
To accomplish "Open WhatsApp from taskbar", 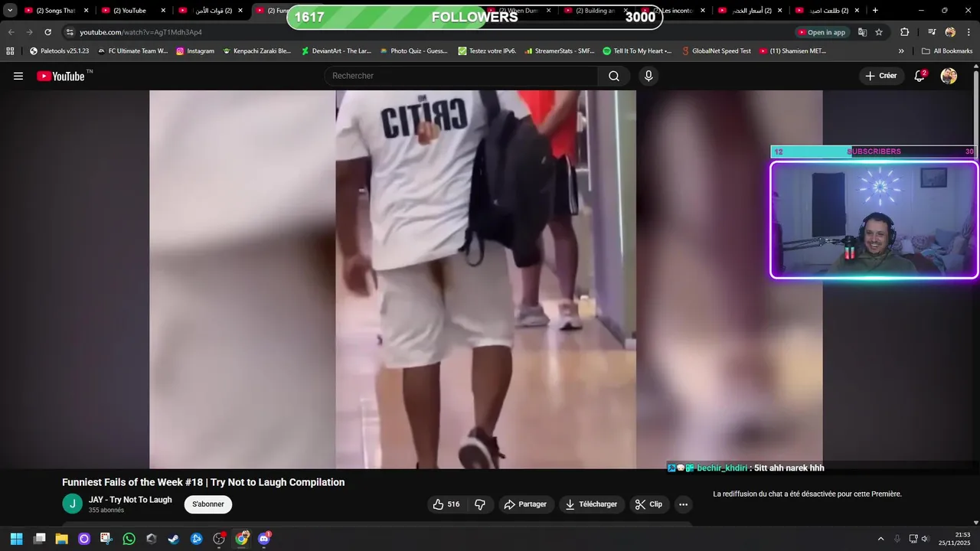I will point(129,539).
